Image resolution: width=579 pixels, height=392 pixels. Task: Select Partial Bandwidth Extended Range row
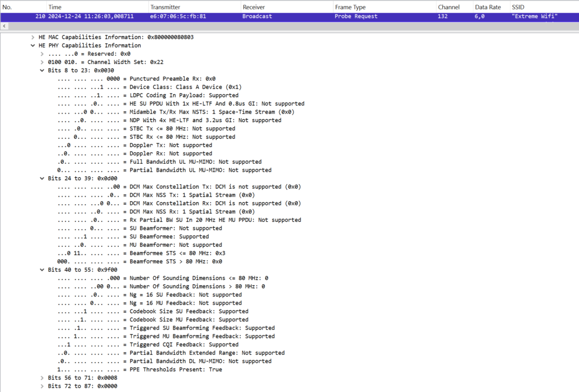(171, 353)
